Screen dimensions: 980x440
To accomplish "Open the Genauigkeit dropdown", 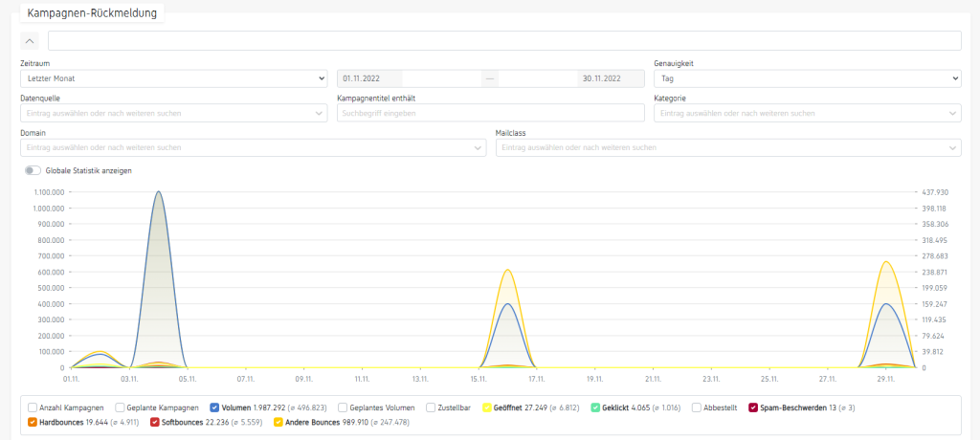I will point(807,78).
